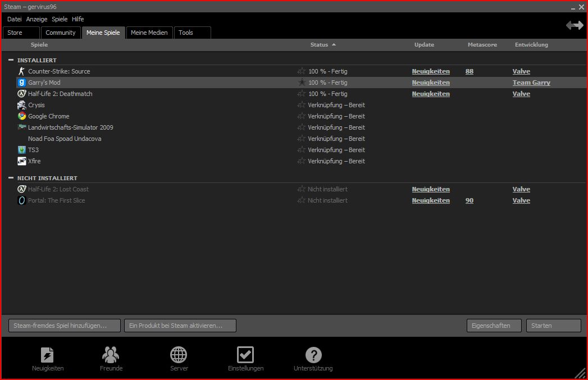Open the Freunde friends icon
This screenshot has width=588, height=380.
click(111, 355)
